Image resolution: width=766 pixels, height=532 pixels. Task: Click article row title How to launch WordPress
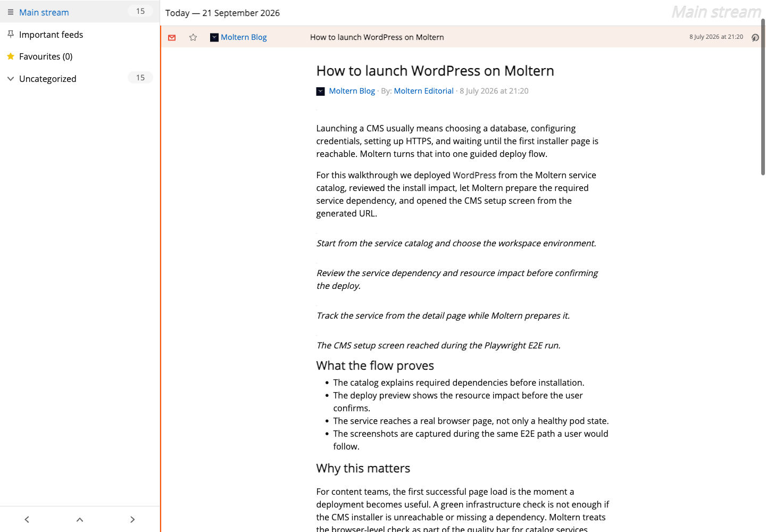pos(377,37)
